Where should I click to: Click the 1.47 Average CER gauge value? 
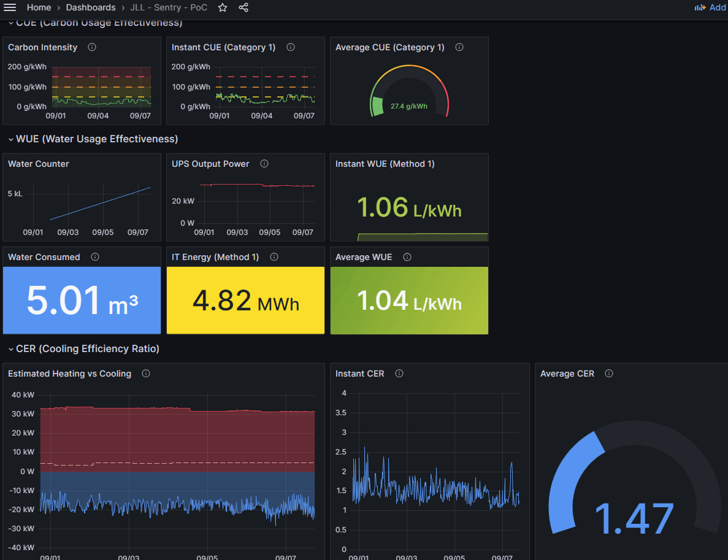[x=634, y=519]
